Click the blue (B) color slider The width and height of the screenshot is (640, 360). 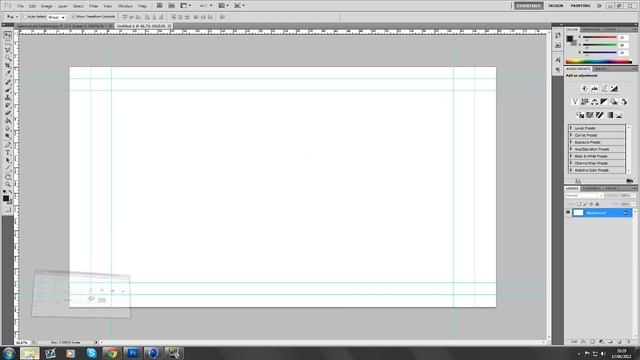[x=600, y=53]
